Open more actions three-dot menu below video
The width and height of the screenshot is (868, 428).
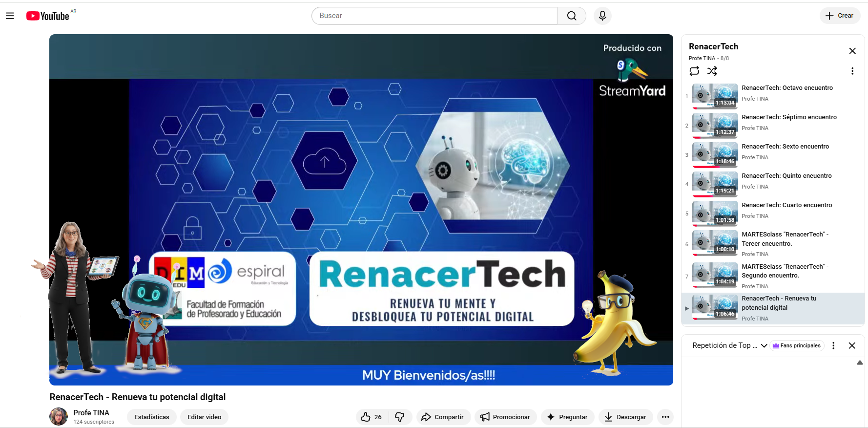(665, 417)
